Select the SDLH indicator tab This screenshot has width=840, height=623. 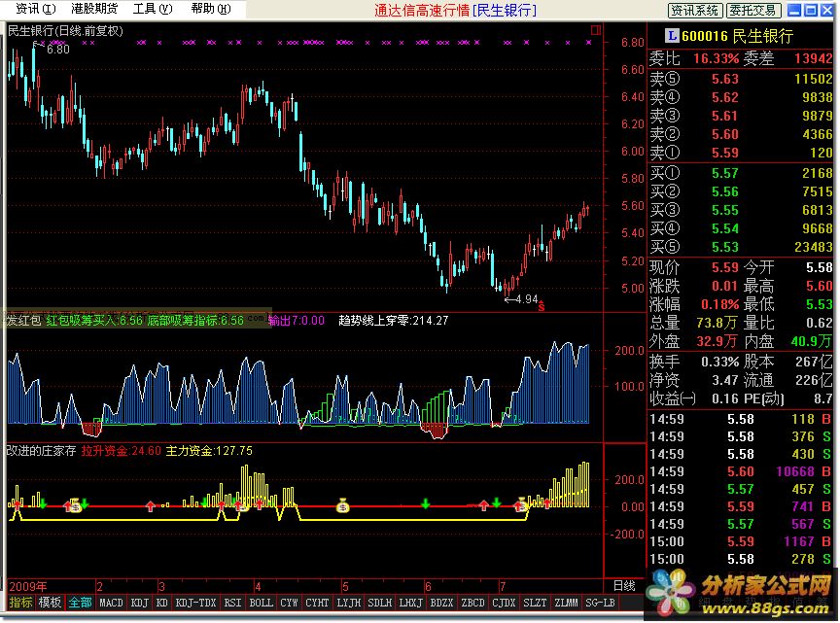coord(380,603)
